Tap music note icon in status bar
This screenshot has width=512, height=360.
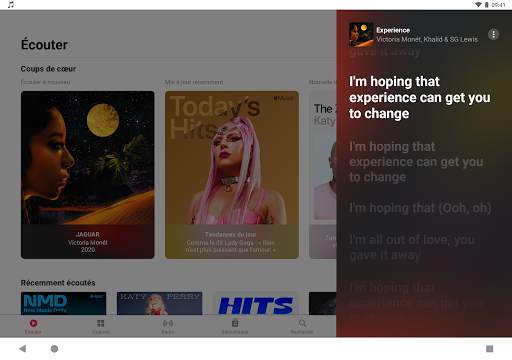click(11, 5)
